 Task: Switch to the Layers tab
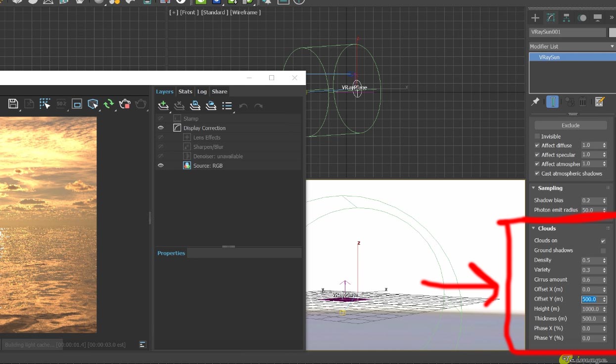point(165,91)
